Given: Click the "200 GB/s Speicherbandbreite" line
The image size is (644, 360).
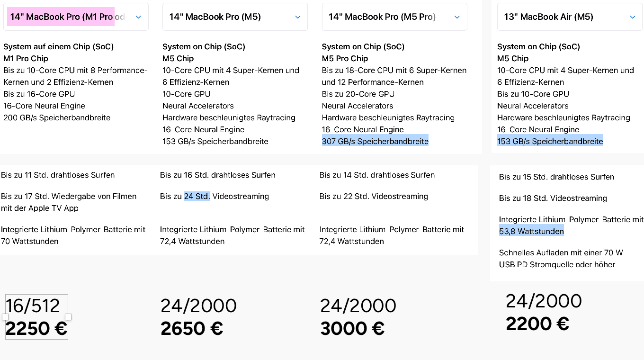Looking at the screenshot, I should coord(57,117).
